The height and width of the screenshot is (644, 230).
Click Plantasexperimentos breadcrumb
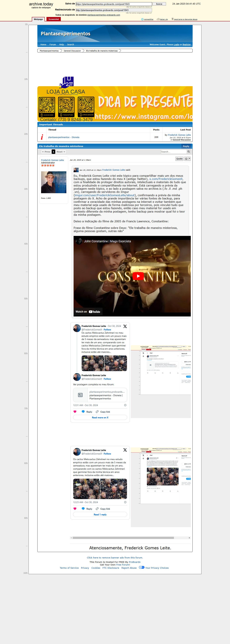[49, 51]
